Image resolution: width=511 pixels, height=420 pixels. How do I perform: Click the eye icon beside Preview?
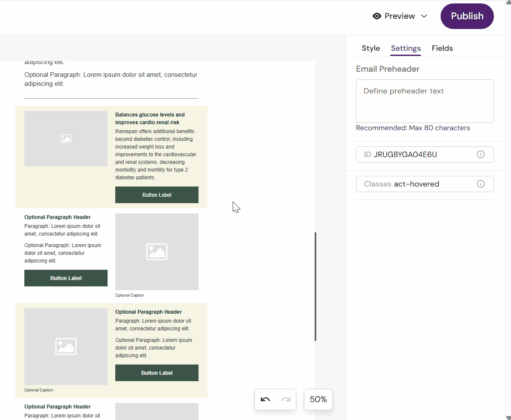click(377, 16)
